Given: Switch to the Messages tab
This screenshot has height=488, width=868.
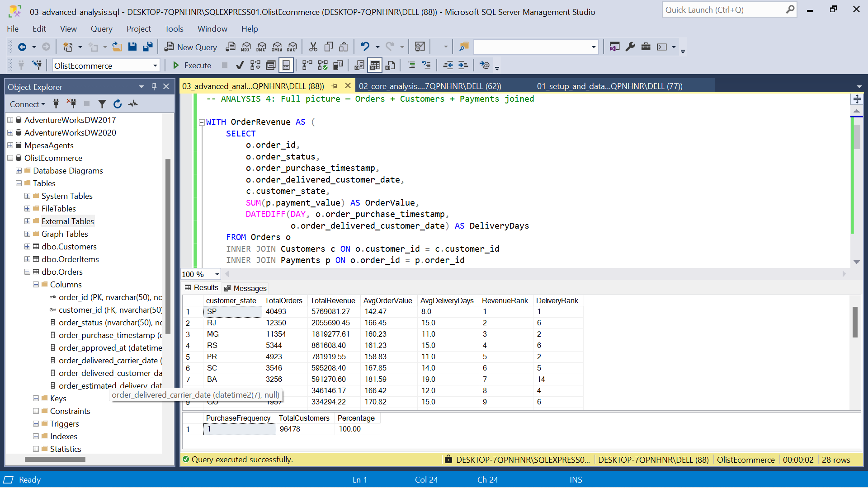Looking at the screenshot, I should click(x=245, y=288).
